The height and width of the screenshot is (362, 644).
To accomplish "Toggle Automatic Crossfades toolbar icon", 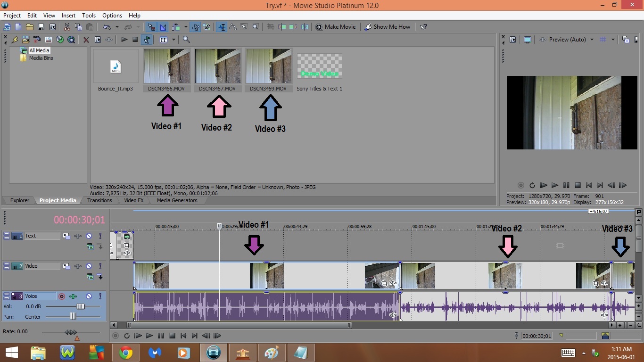I will tap(163, 27).
